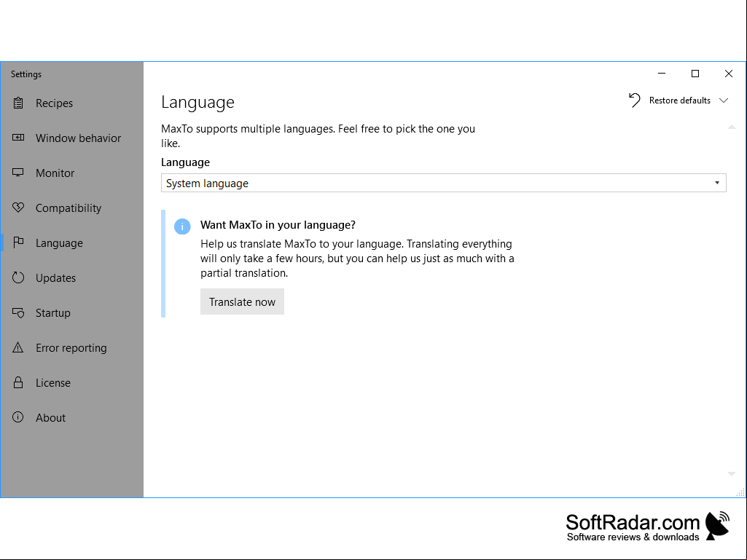Open Compatibility settings section

tap(72, 208)
